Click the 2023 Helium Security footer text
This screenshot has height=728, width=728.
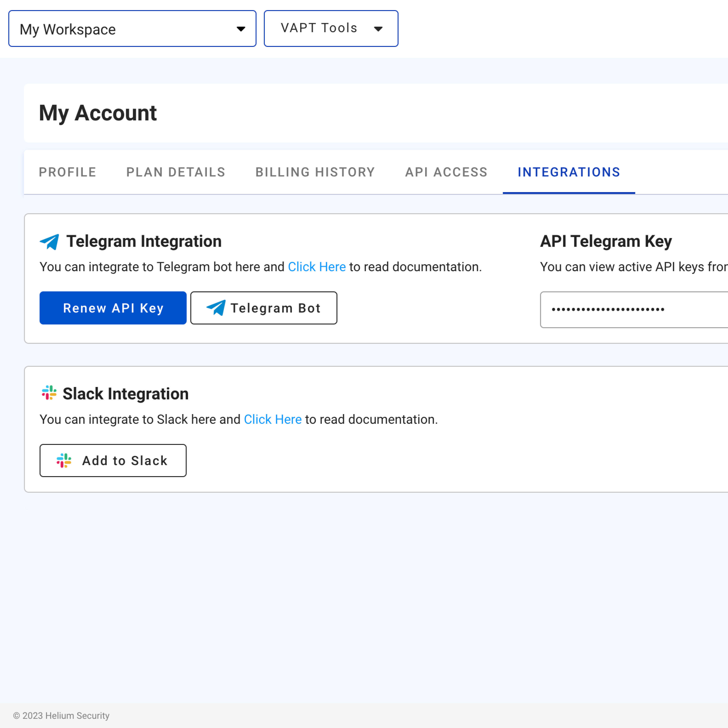[x=61, y=716]
